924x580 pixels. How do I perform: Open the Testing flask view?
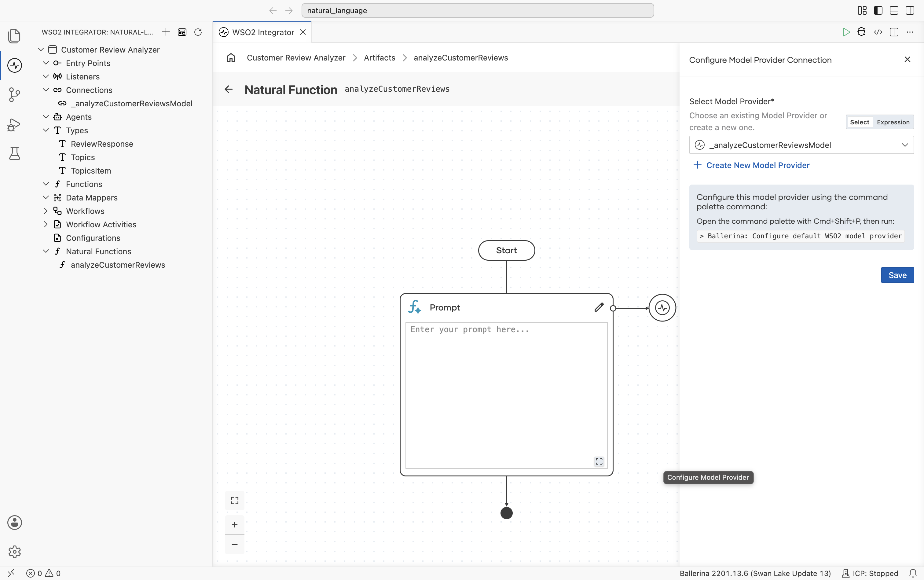15,153
